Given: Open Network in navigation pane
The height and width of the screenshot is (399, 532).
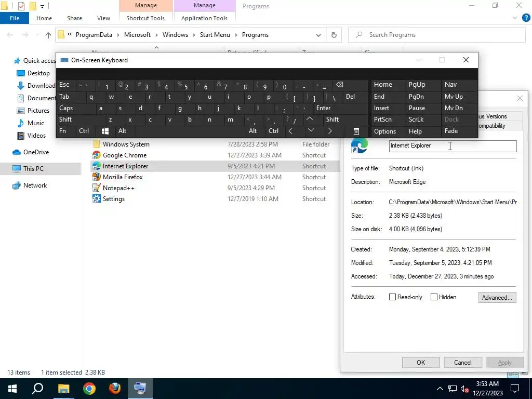Looking at the screenshot, I should coord(35,185).
